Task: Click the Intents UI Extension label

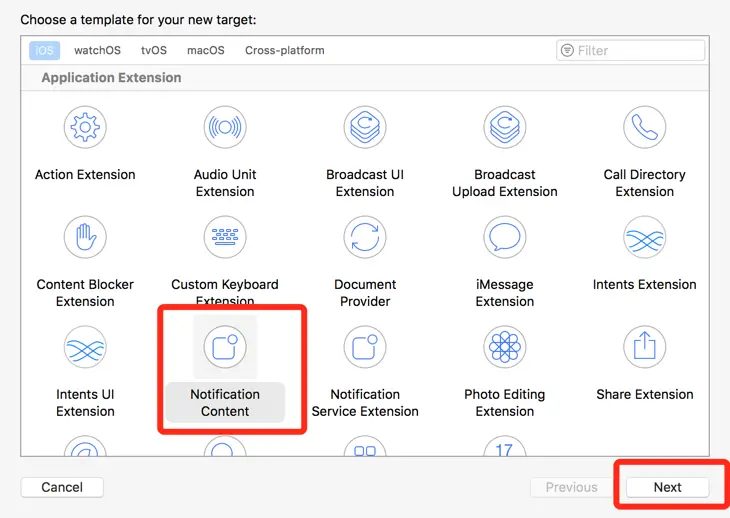Action: click(x=85, y=403)
